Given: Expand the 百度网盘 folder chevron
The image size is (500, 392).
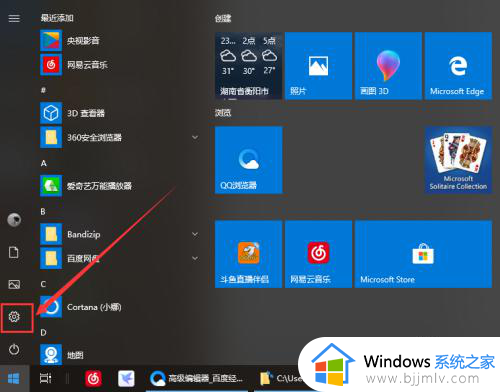Looking at the screenshot, I should [x=195, y=258].
